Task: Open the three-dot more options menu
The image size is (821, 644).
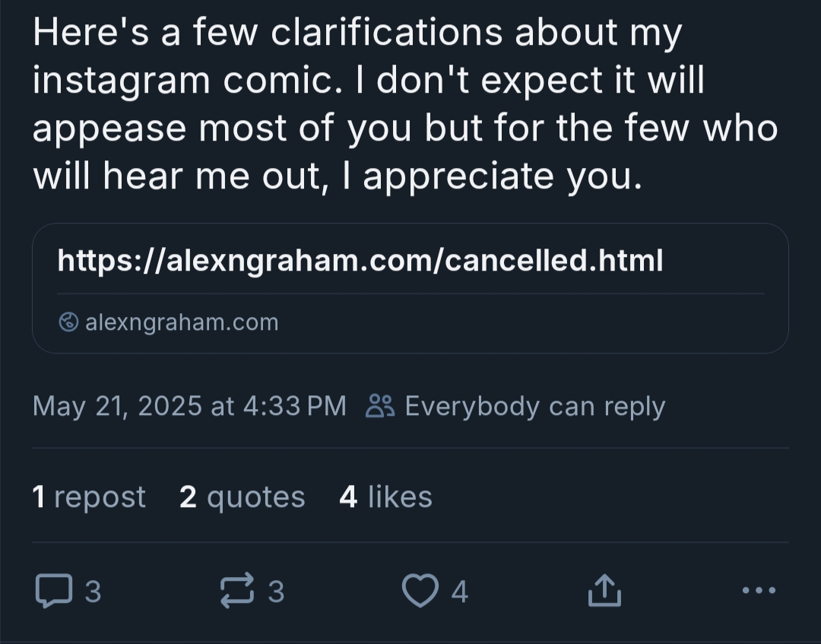Action: [758, 590]
